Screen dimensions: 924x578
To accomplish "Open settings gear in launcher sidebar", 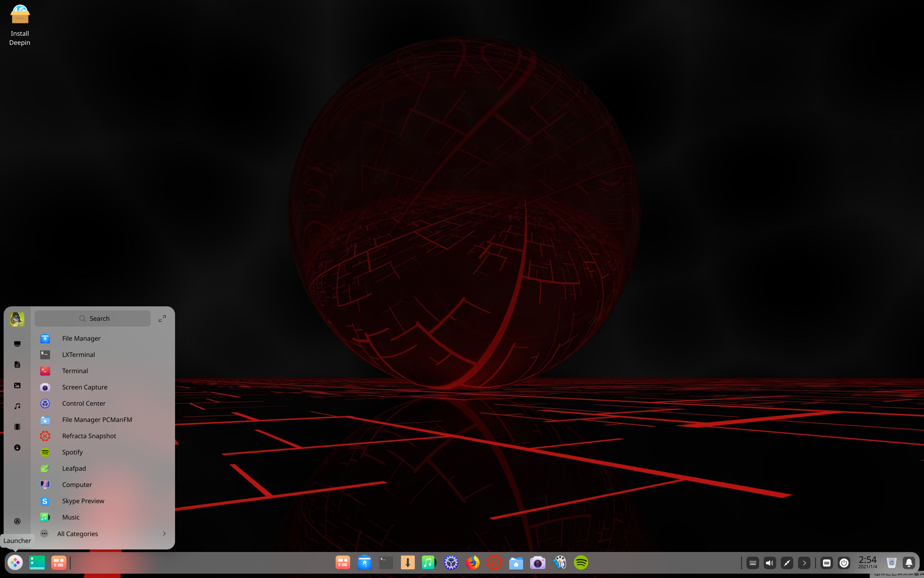I will [x=17, y=521].
